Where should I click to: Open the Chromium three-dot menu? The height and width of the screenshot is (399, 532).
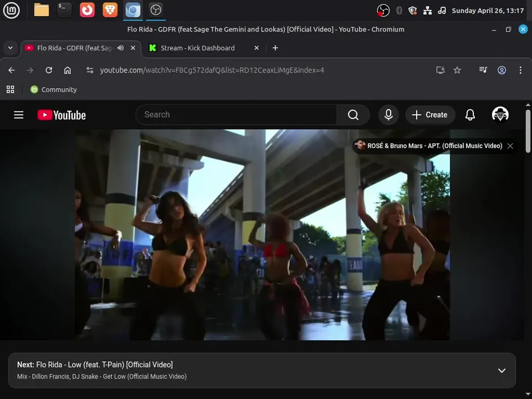click(x=520, y=70)
